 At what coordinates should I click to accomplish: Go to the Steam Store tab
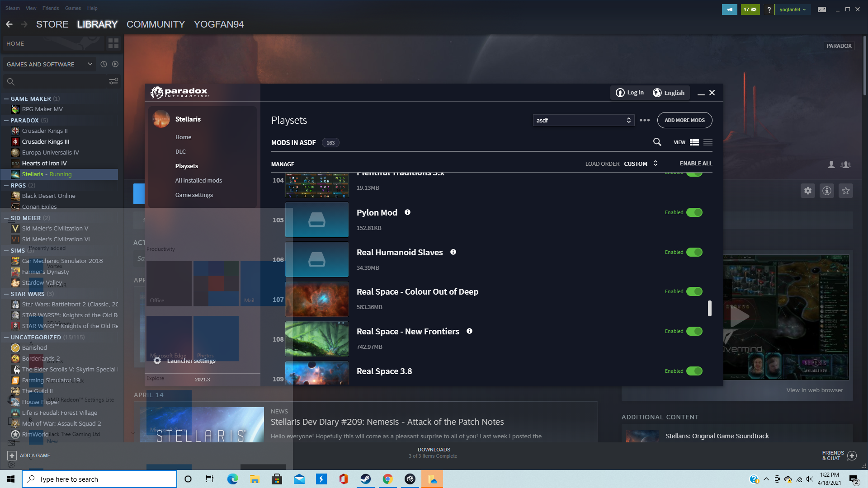52,24
